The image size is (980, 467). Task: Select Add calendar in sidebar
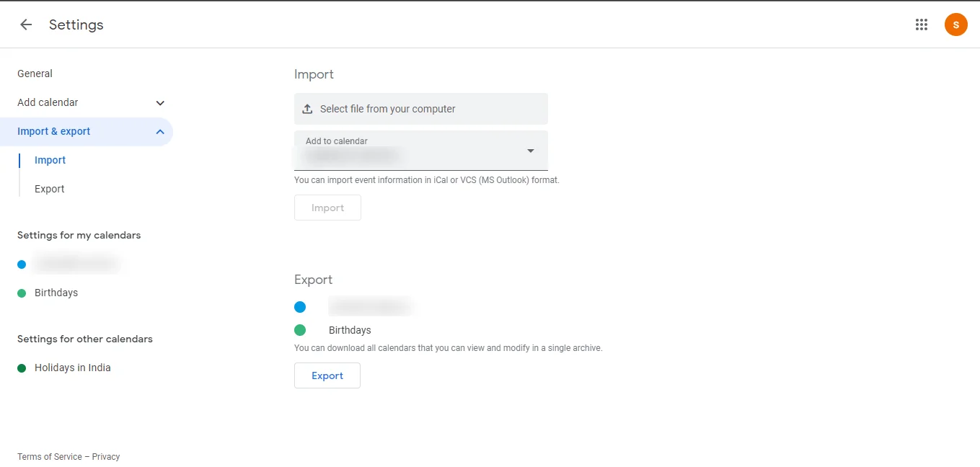coord(48,102)
